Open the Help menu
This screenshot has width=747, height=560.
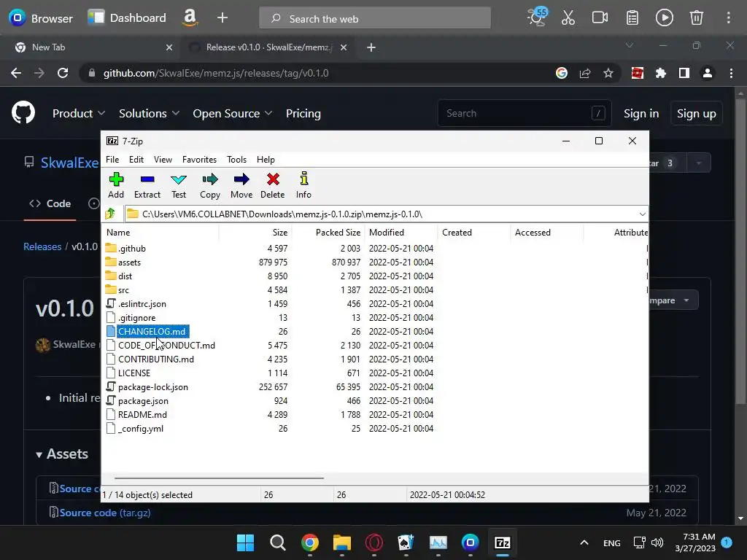[x=266, y=160]
